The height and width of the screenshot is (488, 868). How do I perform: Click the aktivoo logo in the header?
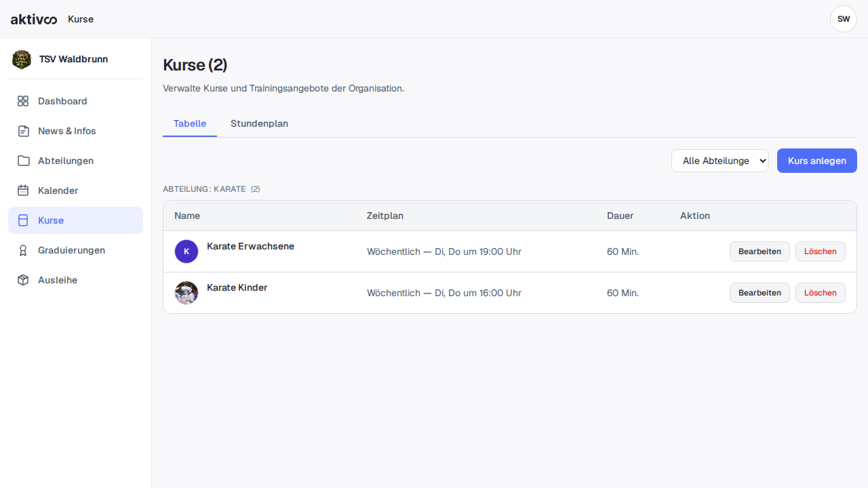(x=34, y=19)
